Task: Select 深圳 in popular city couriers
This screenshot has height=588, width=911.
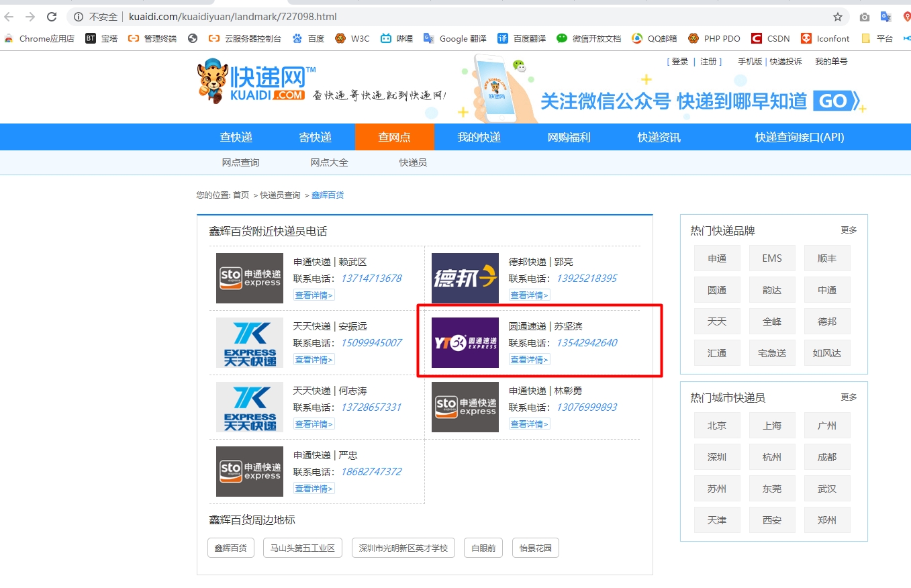Action: click(717, 457)
